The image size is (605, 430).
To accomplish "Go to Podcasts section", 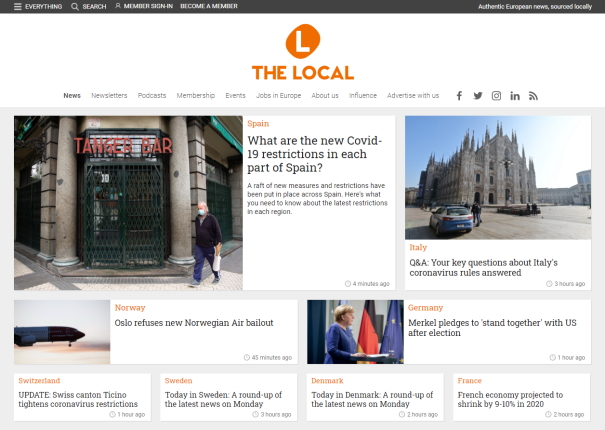I will 152,95.
